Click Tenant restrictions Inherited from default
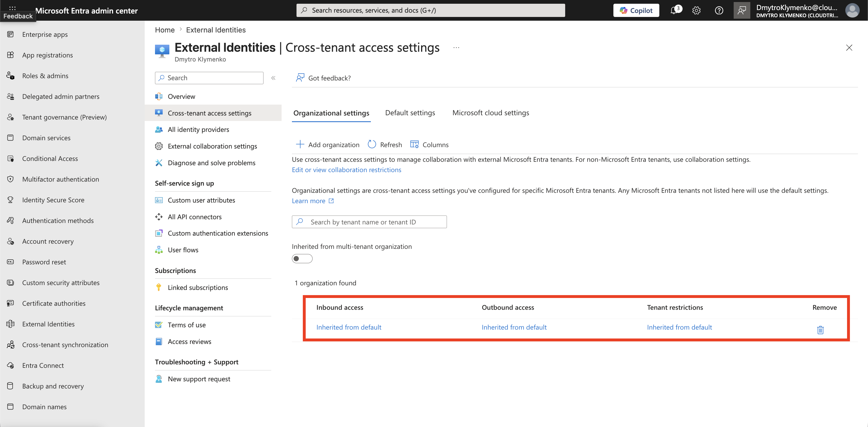The width and height of the screenshot is (868, 427). click(x=679, y=327)
